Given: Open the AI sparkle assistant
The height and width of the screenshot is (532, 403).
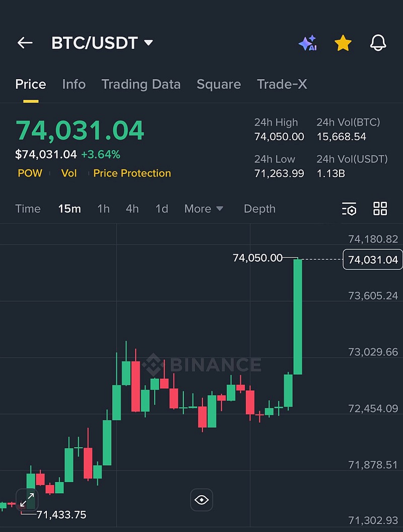Looking at the screenshot, I should pyautogui.click(x=307, y=43).
